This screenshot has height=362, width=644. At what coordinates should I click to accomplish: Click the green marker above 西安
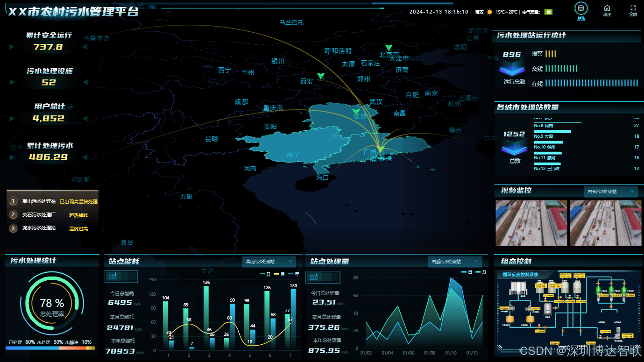320,76
